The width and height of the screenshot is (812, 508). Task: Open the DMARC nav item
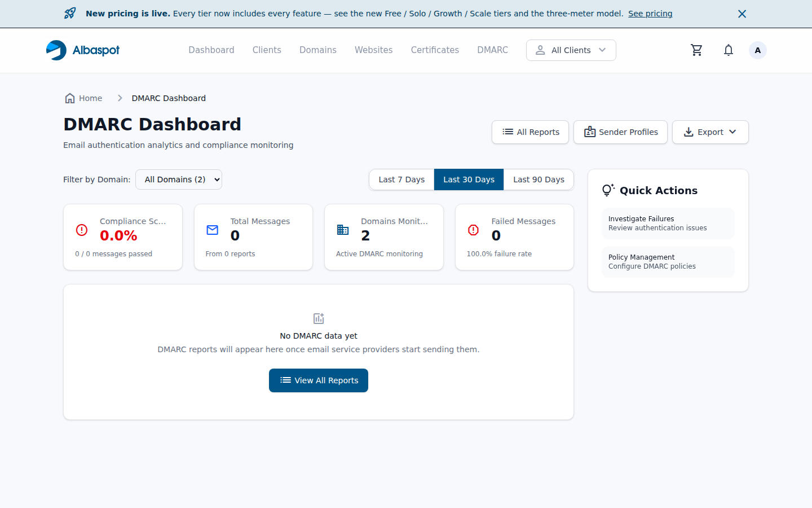click(x=493, y=50)
